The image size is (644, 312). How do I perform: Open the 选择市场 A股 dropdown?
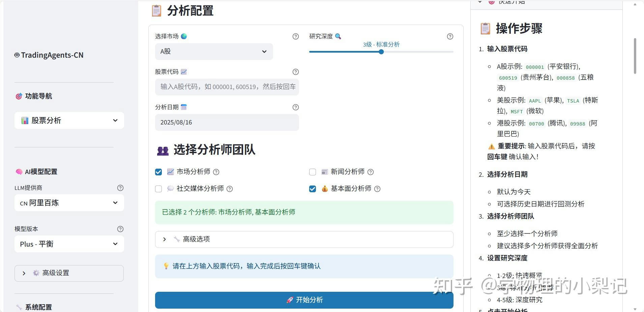pos(214,52)
